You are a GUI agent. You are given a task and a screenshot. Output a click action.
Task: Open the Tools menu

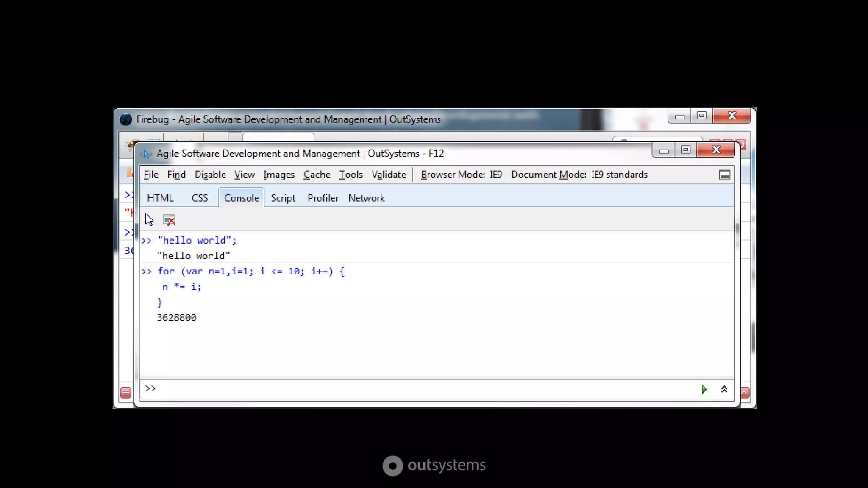pyautogui.click(x=351, y=175)
